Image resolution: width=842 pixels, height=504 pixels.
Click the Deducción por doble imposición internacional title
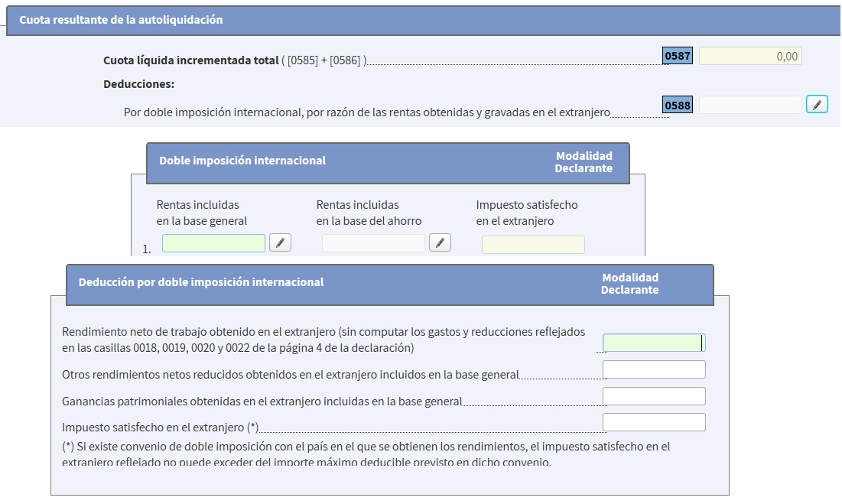pos(201,282)
